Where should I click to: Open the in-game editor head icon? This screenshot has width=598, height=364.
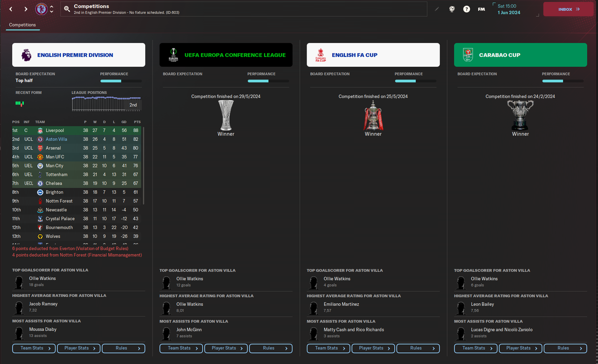tap(452, 9)
